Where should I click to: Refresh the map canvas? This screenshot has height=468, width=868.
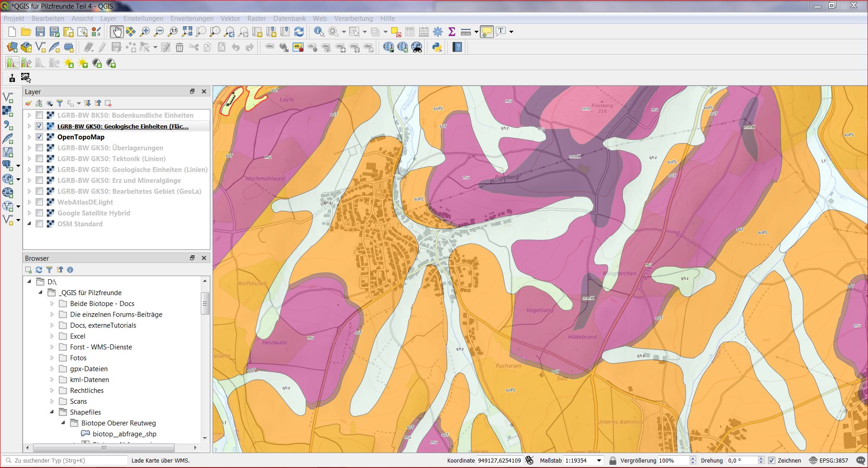click(x=299, y=32)
